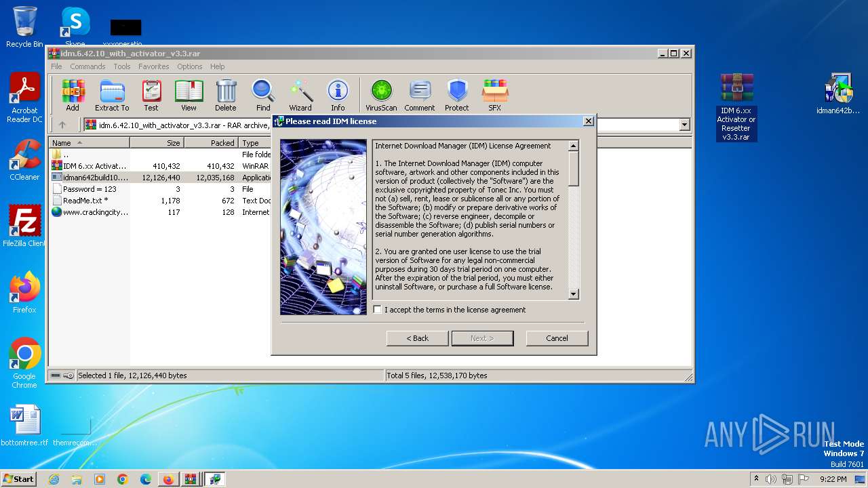The image size is (868, 488).
Task: Select the Acrobat Reader DC desktop icon
Action: pyautogui.click(x=24, y=98)
